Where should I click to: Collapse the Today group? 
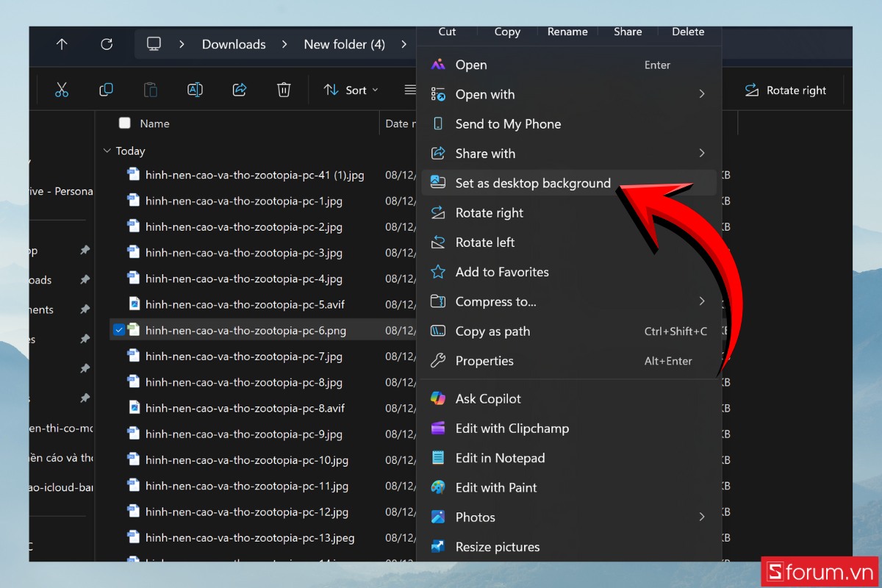coord(107,151)
